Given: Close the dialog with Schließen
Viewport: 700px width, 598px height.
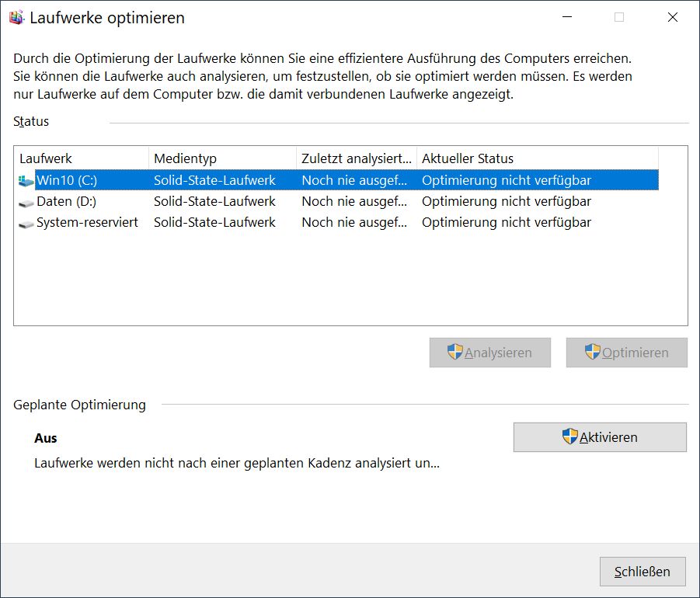Looking at the screenshot, I should click(x=643, y=572).
